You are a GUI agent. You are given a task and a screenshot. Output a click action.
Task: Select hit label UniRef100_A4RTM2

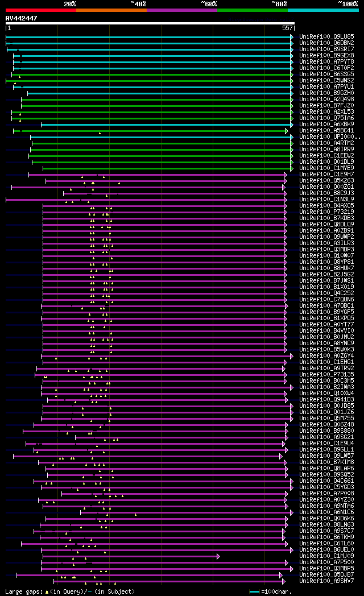point(326,143)
